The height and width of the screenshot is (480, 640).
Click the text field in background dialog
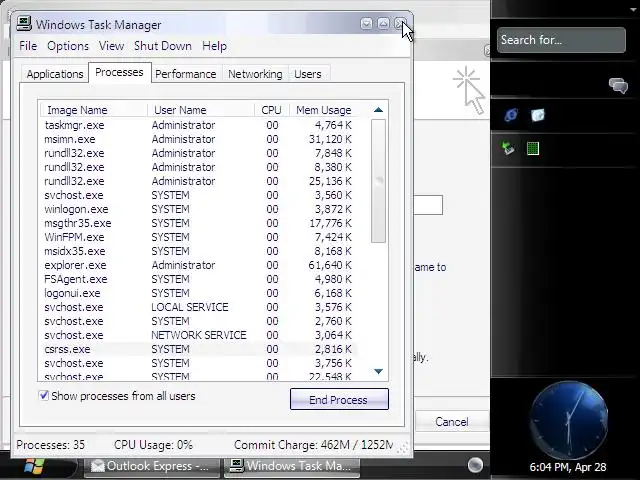point(428,205)
